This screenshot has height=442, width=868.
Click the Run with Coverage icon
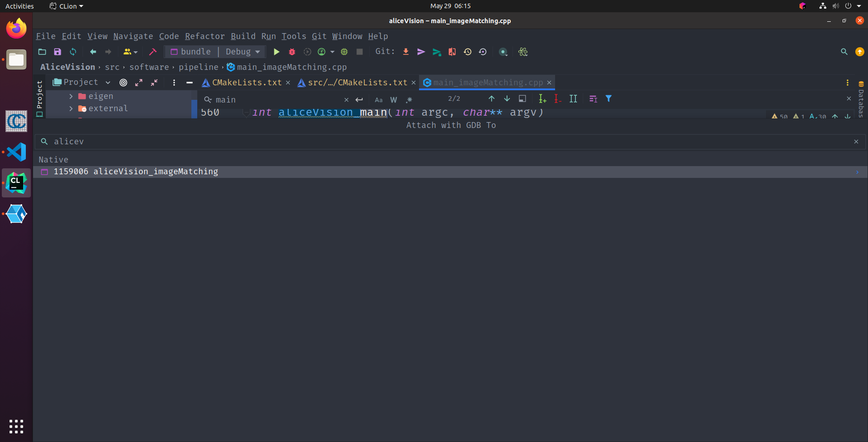307,52
